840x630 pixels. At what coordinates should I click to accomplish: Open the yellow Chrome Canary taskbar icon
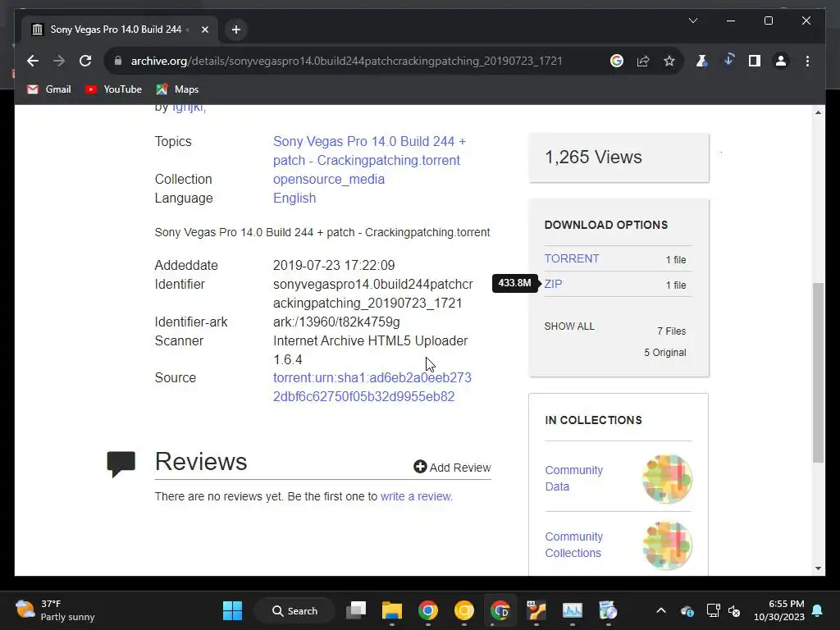[464, 610]
